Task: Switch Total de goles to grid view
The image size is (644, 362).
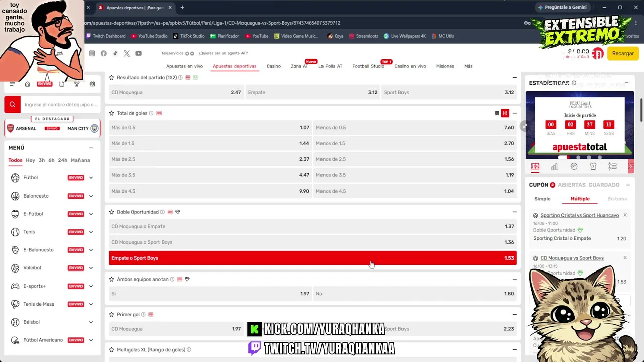Action: [497, 113]
